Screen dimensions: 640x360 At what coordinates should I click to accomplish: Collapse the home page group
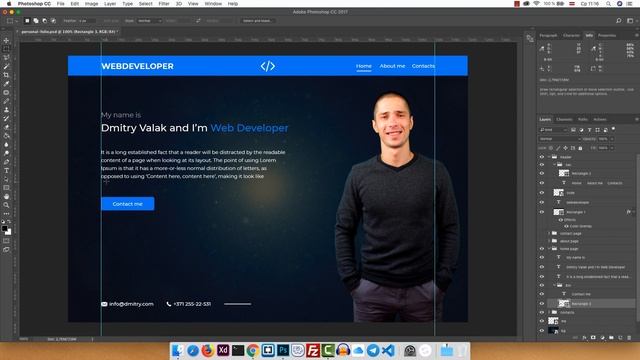[x=549, y=249]
